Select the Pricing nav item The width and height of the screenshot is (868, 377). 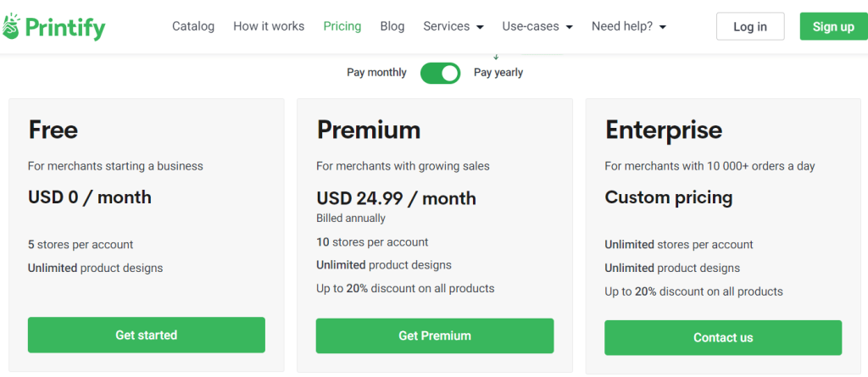[342, 26]
